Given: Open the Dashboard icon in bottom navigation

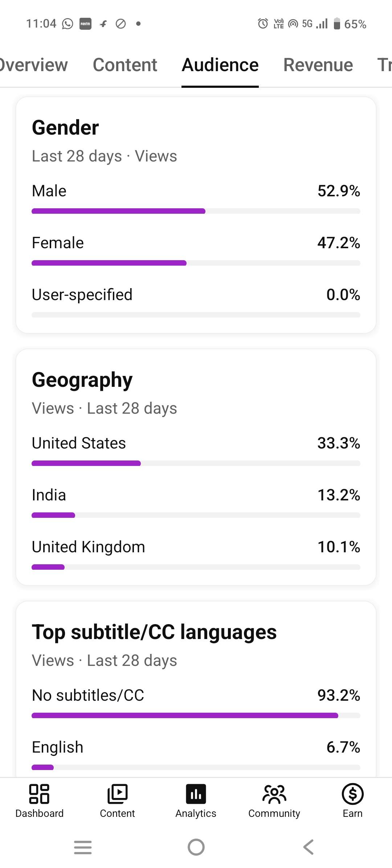Looking at the screenshot, I should (x=39, y=795).
